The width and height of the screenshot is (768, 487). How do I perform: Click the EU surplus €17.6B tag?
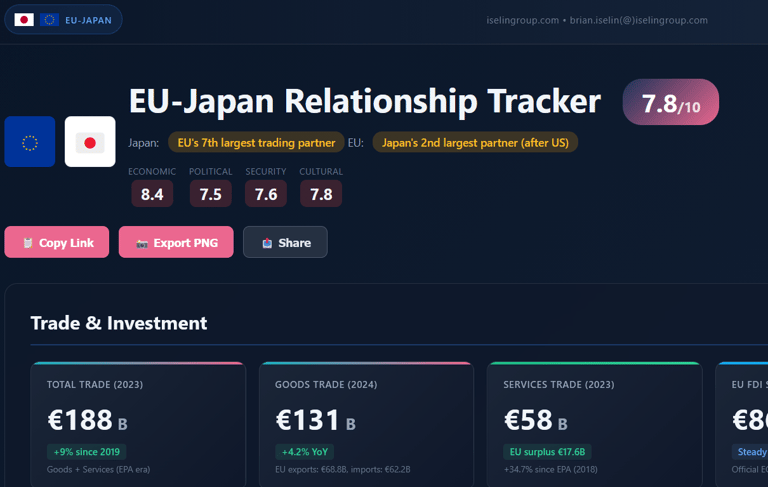coord(546,451)
